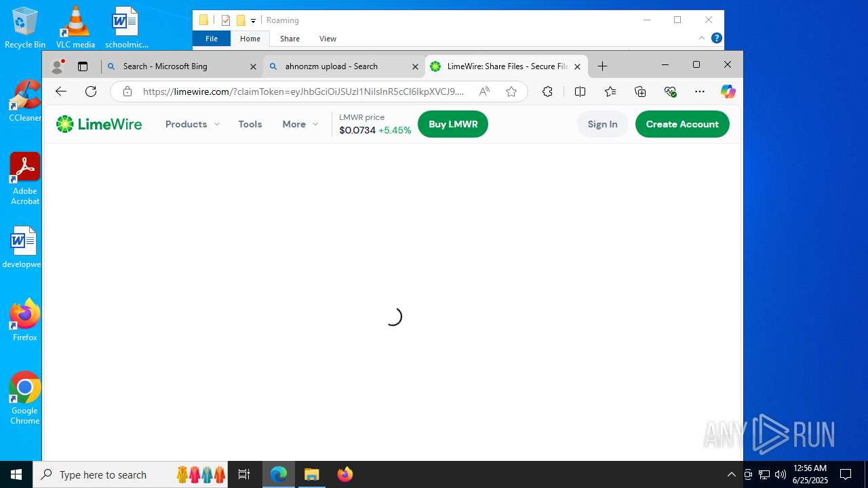The height and width of the screenshot is (488, 868).
Task: Expand the More dropdown
Action: pos(300,124)
